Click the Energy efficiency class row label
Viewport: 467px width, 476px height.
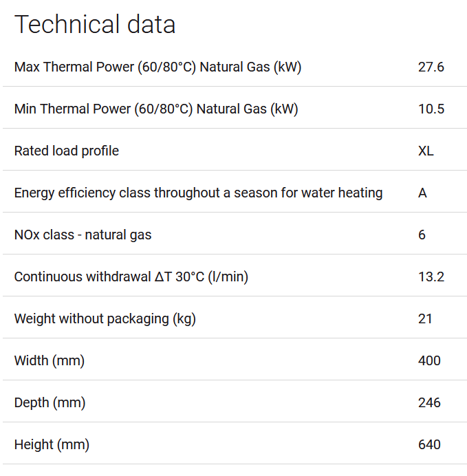[x=198, y=193]
